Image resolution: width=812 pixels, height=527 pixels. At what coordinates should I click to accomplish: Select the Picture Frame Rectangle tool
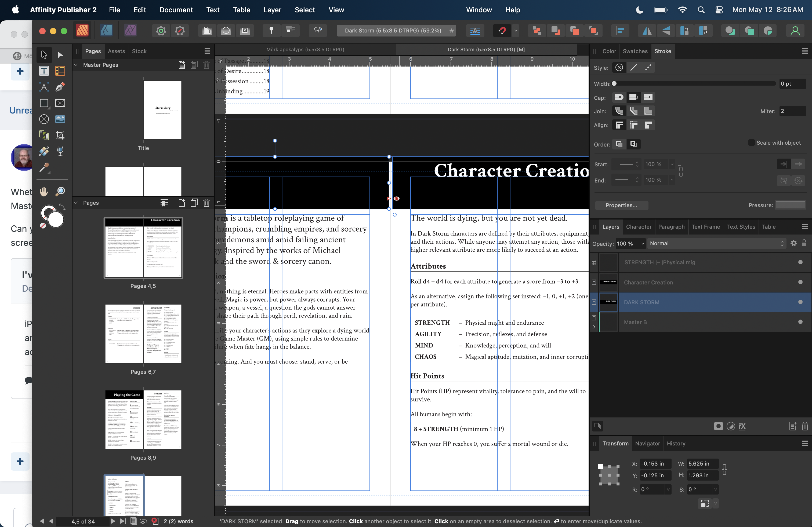[x=60, y=103]
